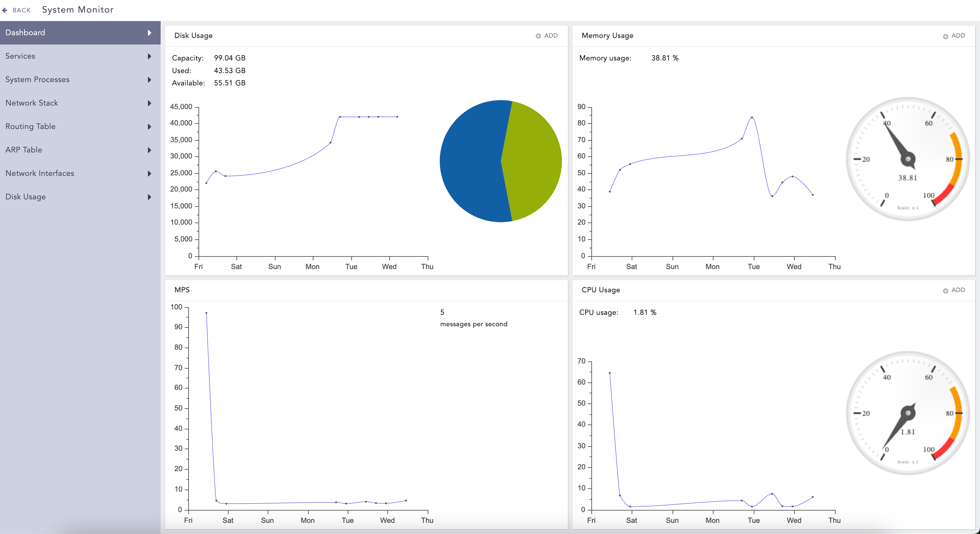This screenshot has width=980, height=534.
Task: Open the ARP Table section
Action: (x=23, y=150)
